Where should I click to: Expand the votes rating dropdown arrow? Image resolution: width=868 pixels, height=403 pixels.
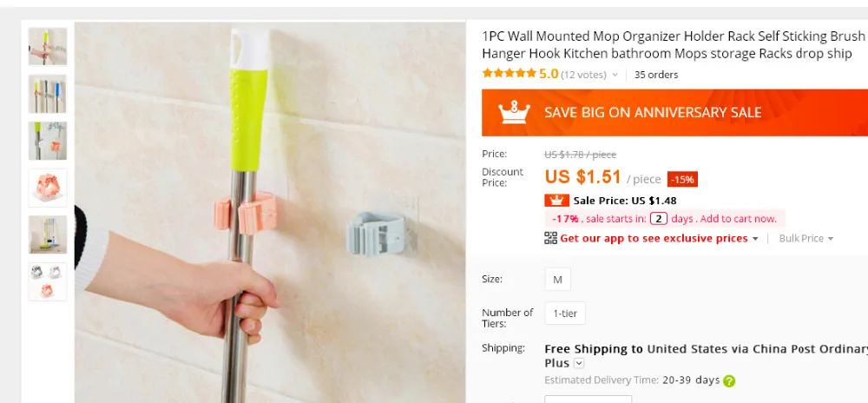click(615, 75)
